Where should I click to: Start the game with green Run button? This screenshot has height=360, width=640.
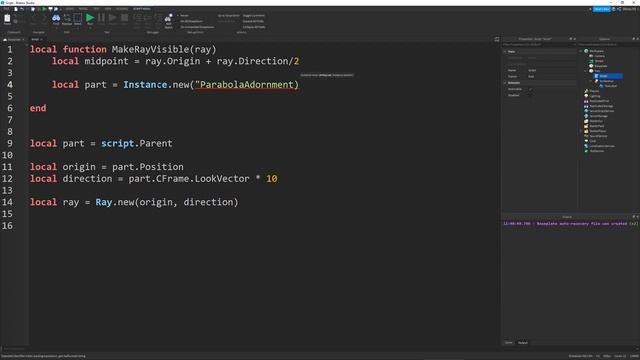click(x=90, y=18)
